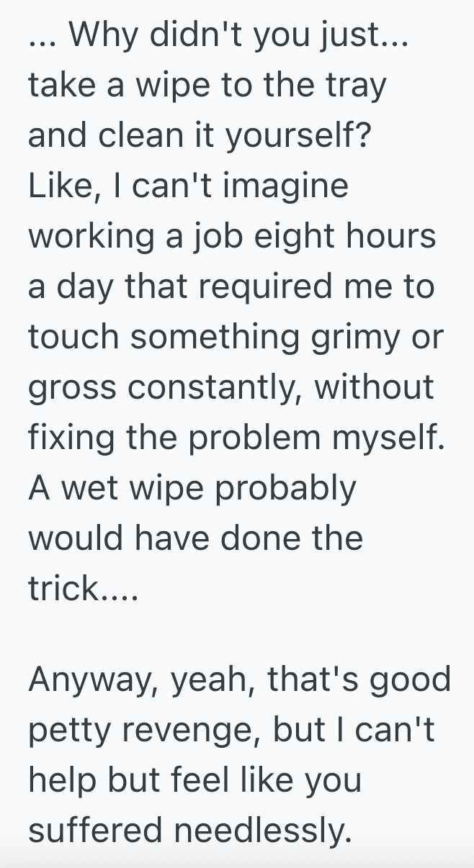Click the word "without"
This screenshot has width=474, height=868.
[x=375, y=388]
